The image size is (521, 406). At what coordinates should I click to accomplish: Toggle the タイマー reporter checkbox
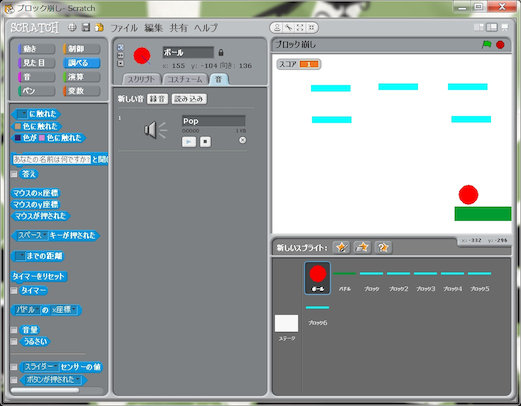click(x=14, y=291)
